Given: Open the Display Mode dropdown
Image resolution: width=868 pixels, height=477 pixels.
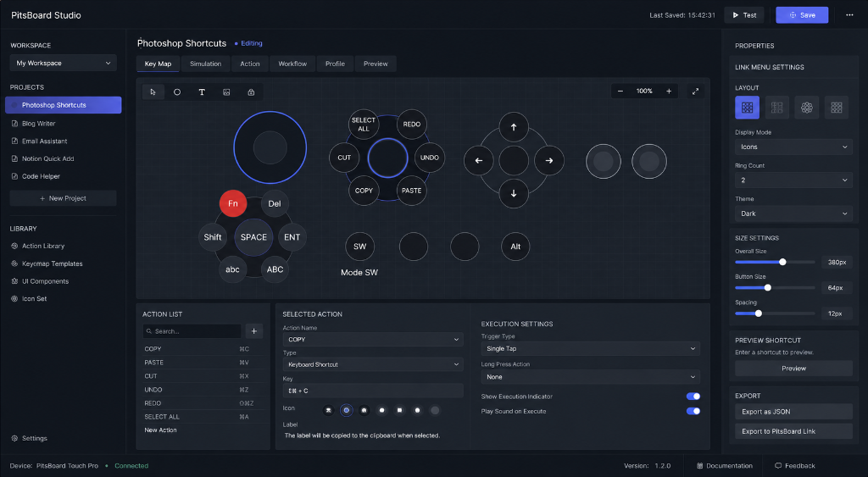Looking at the screenshot, I should pos(793,147).
